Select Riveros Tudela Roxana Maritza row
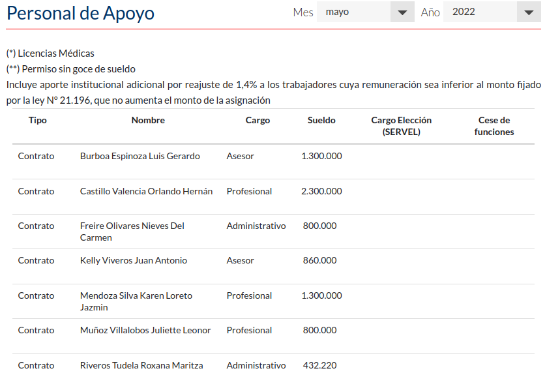 point(141,365)
